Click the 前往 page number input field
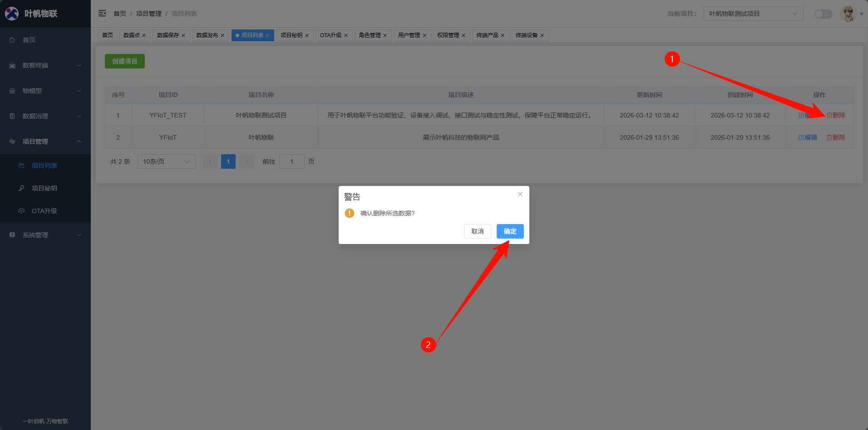 tap(291, 161)
